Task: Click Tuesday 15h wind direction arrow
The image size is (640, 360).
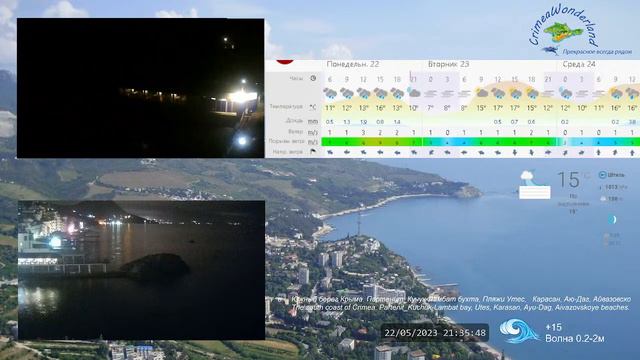Action: 515,152
